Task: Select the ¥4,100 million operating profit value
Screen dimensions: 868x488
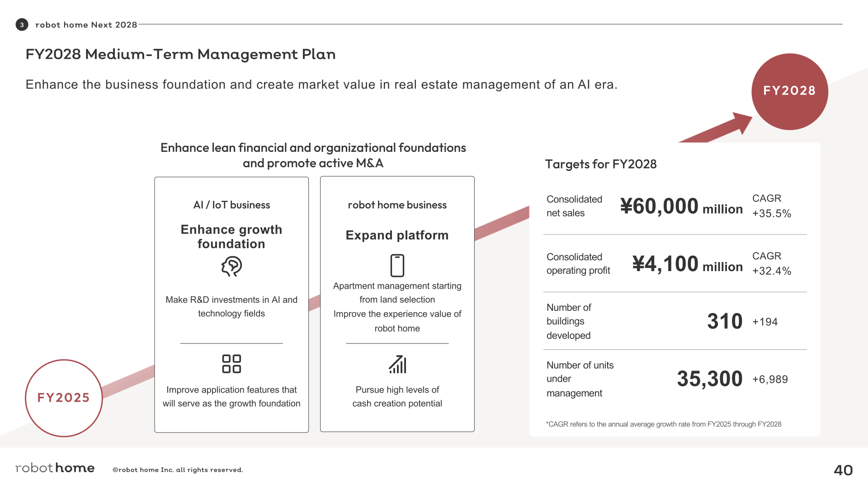Action: [x=687, y=264]
